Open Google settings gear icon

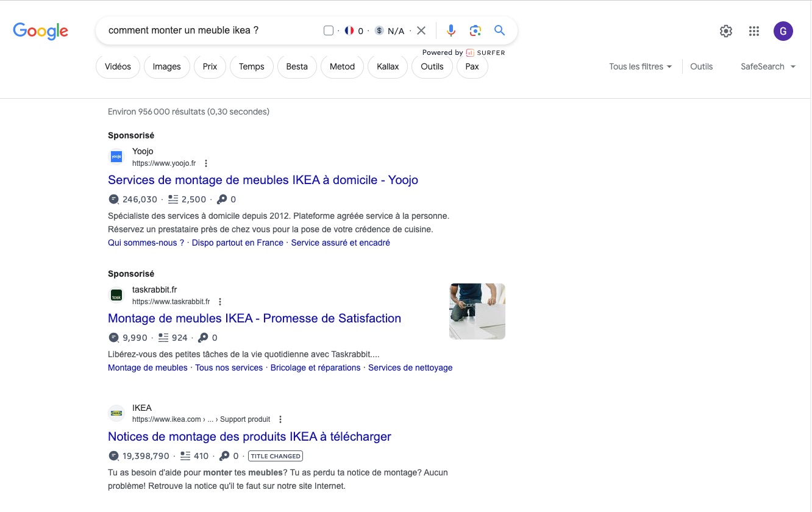coord(726,31)
